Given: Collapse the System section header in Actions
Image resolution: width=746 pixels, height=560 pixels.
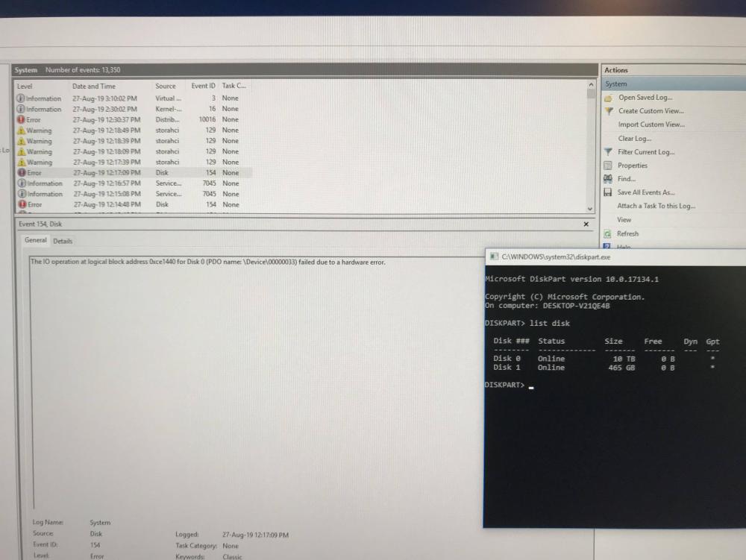Looking at the screenshot, I should coord(674,84).
